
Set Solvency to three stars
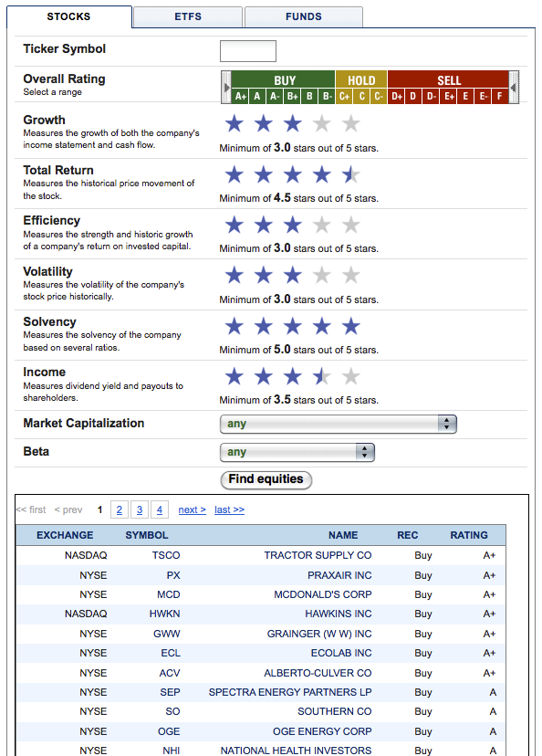coord(292,326)
